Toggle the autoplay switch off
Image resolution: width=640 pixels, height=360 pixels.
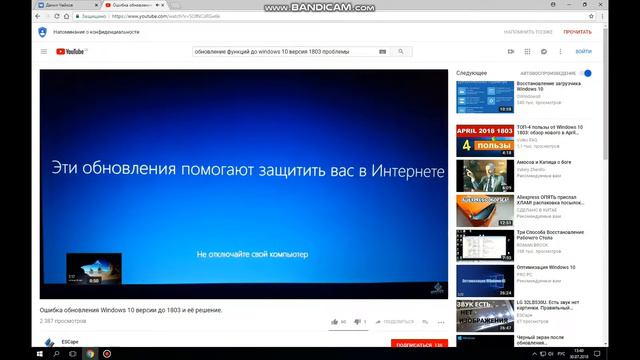coord(585,73)
